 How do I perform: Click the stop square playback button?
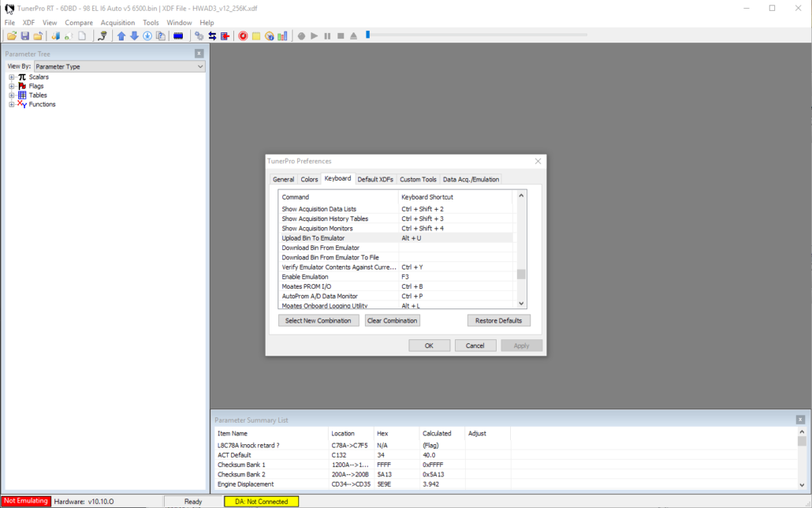341,35
